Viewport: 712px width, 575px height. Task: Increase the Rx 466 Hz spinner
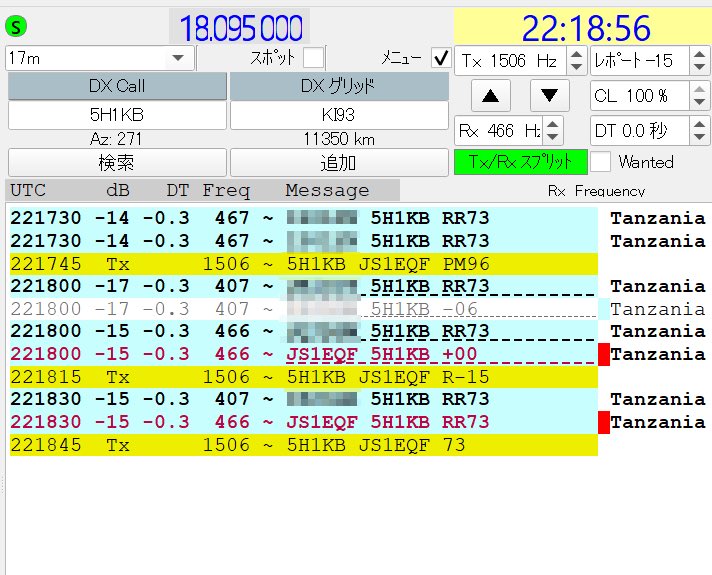click(553, 124)
